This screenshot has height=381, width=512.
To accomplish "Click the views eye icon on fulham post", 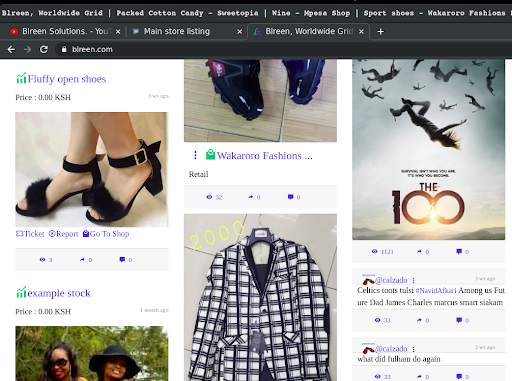I will tap(377, 376).
